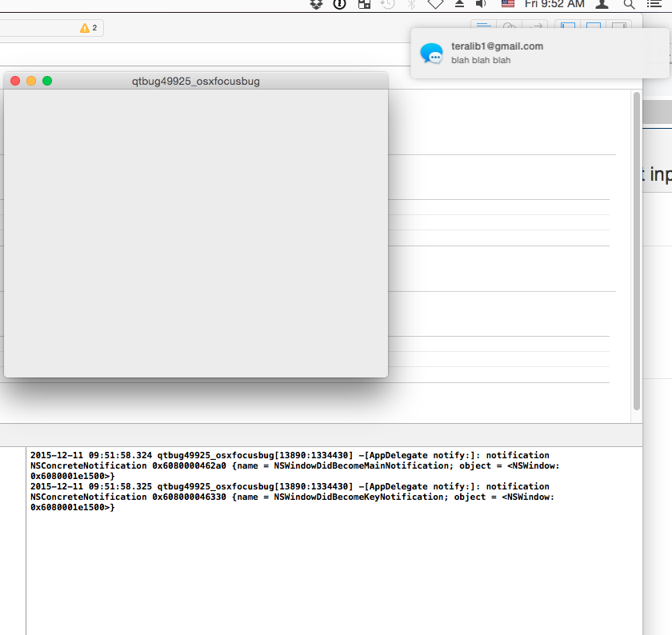Open the user account menu icon
Image resolution: width=672 pixels, height=635 pixels.
602,4
